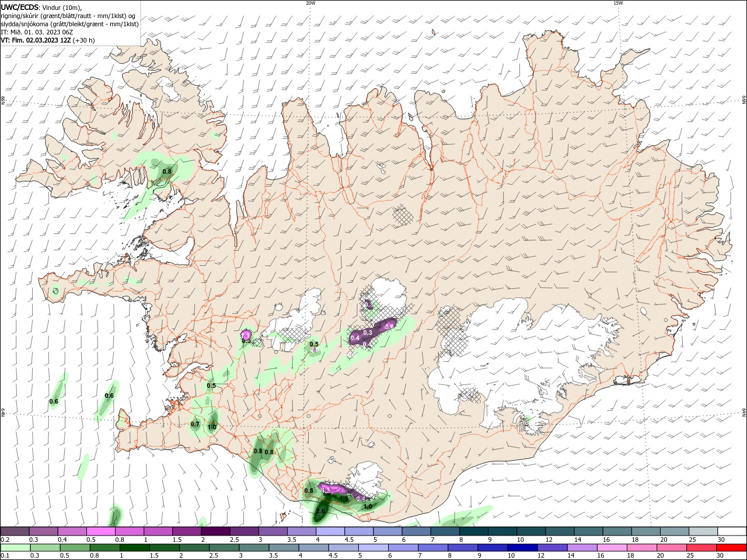Click the 1.0 value east of the 2.6 label

pyautogui.click(x=368, y=506)
